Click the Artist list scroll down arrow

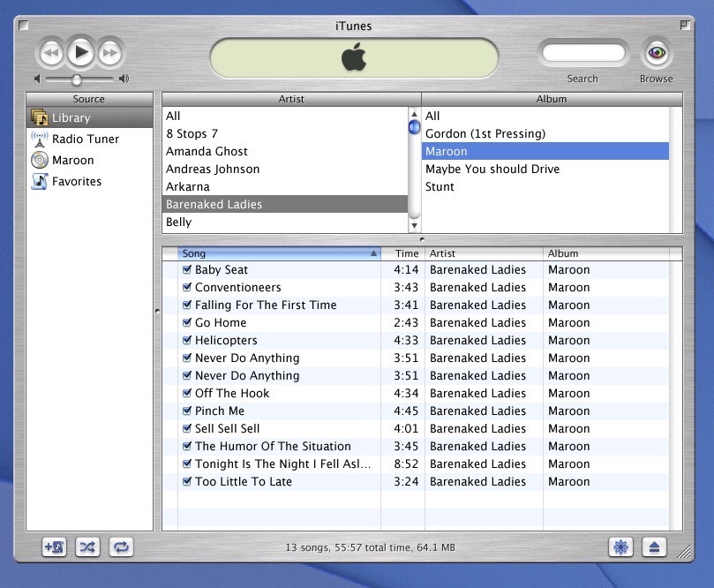pyautogui.click(x=415, y=225)
